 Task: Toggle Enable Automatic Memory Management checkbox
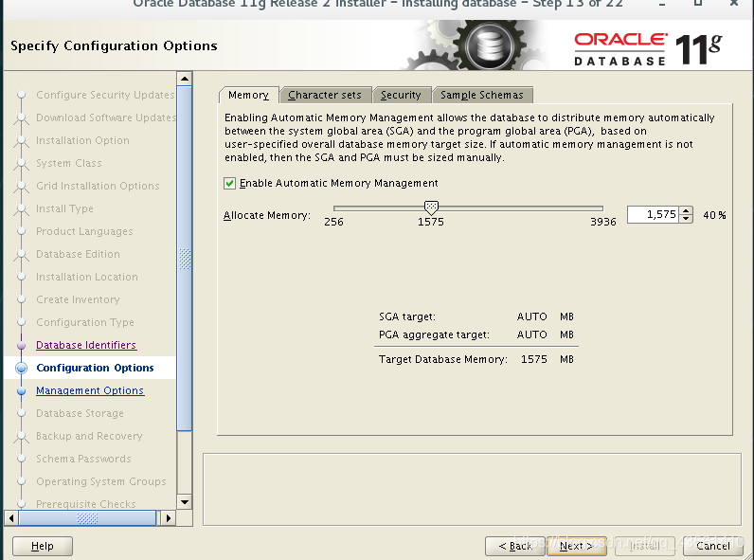[x=229, y=183]
